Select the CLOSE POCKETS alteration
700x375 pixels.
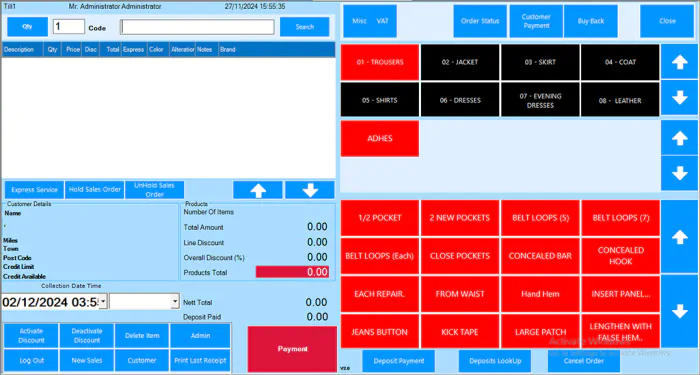460,256
